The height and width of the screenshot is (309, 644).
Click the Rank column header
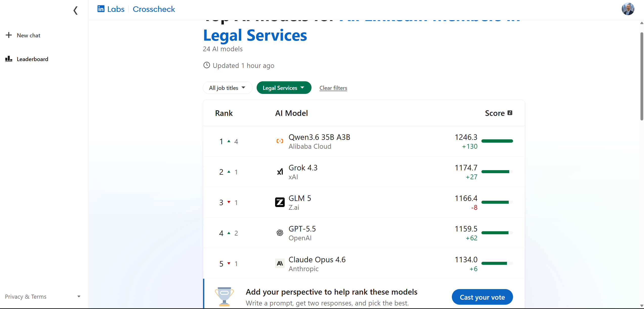click(224, 113)
